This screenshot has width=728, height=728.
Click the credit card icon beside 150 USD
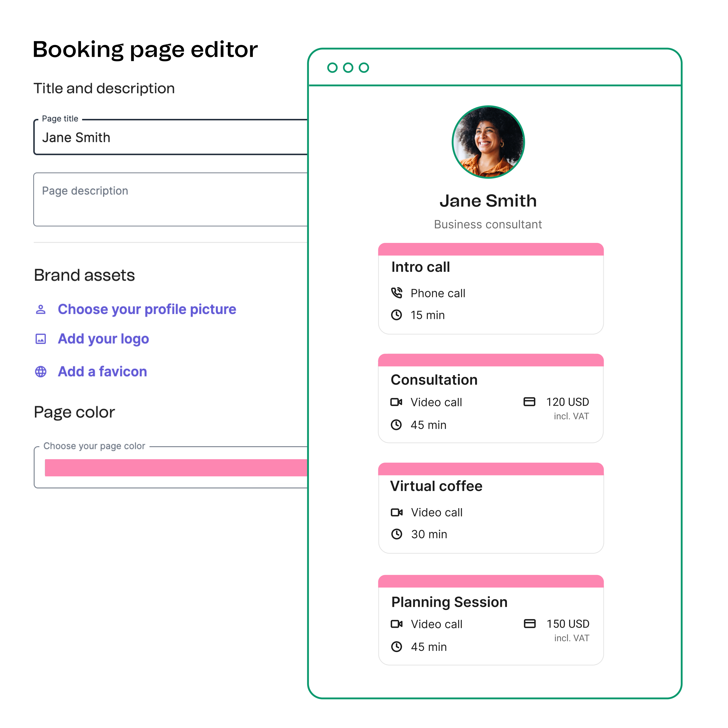pyautogui.click(x=530, y=624)
